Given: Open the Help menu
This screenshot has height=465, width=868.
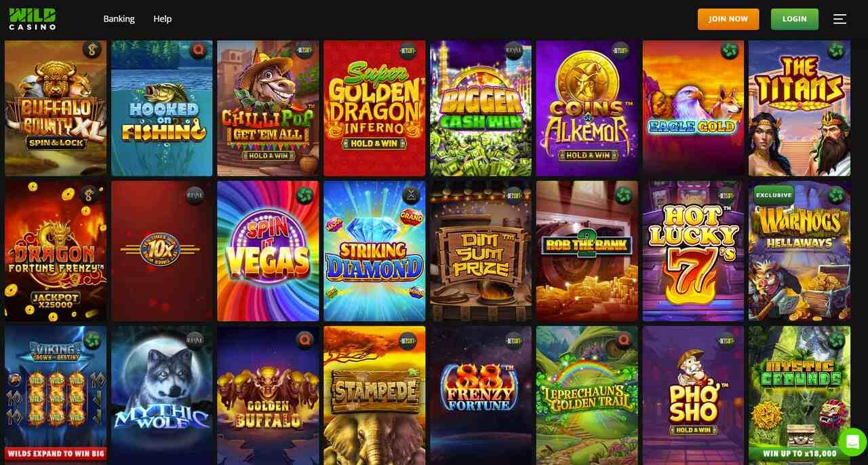Looking at the screenshot, I should pos(162,19).
